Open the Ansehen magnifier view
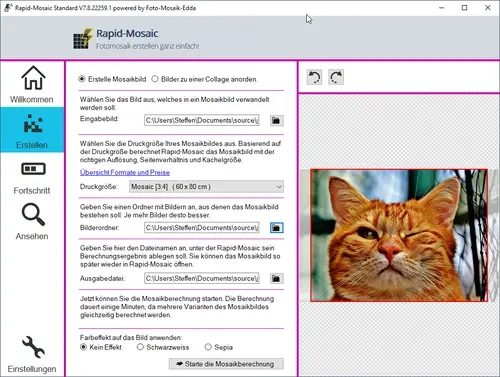500x377 pixels. [32, 221]
